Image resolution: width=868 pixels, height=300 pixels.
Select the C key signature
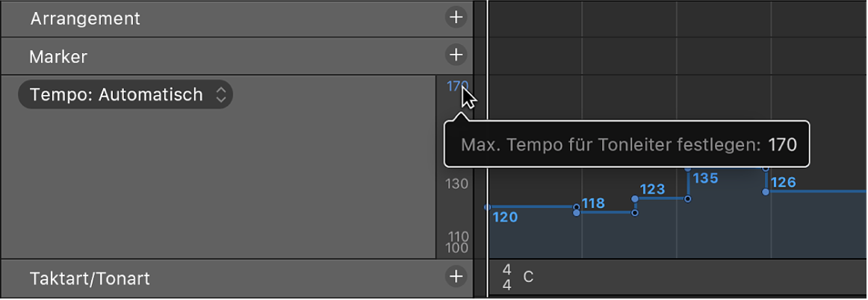point(528,277)
